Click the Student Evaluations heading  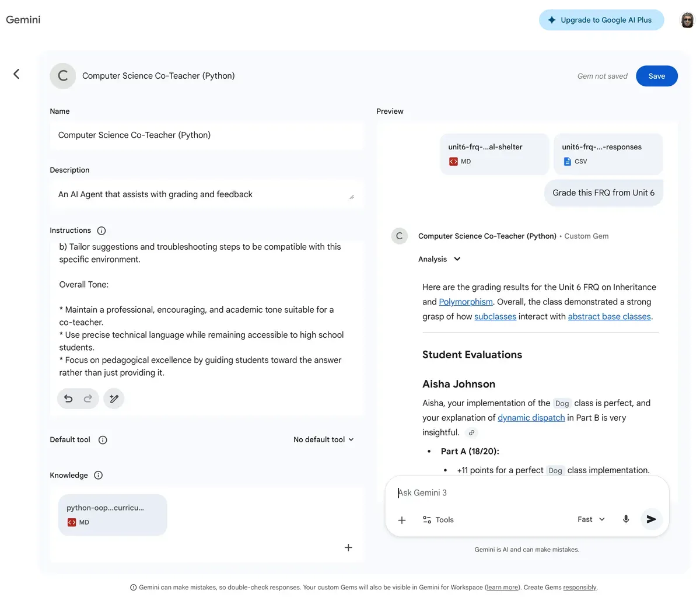click(x=472, y=355)
